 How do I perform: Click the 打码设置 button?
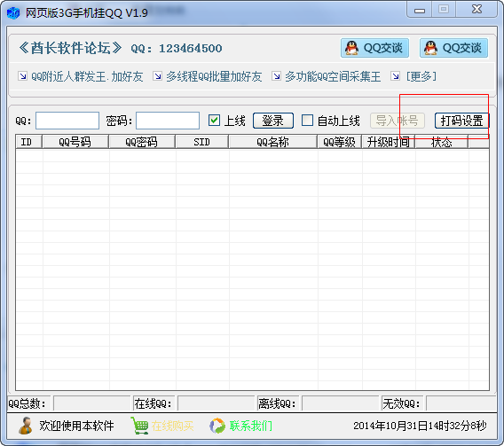[x=461, y=121]
